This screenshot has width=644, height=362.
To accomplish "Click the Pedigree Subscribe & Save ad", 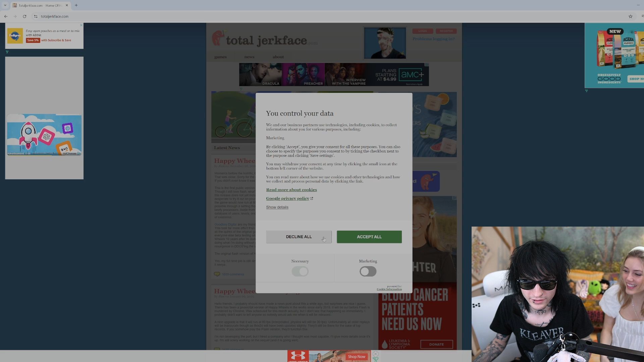I will coord(44,36).
